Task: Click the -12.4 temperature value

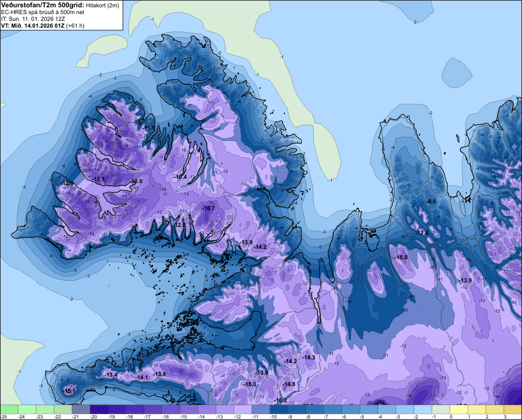Action: pos(422,233)
